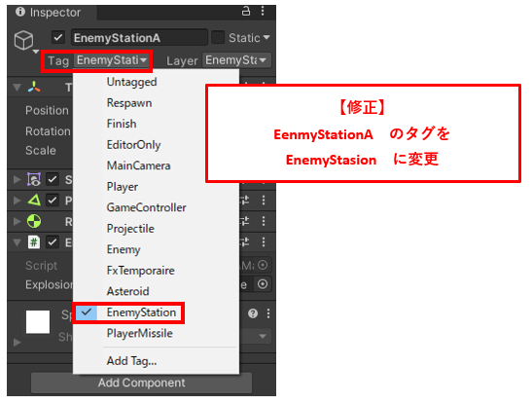Open Rigidbody preset settings icon
Viewport: 532px width, 404px height.
pyautogui.click(x=245, y=221)
